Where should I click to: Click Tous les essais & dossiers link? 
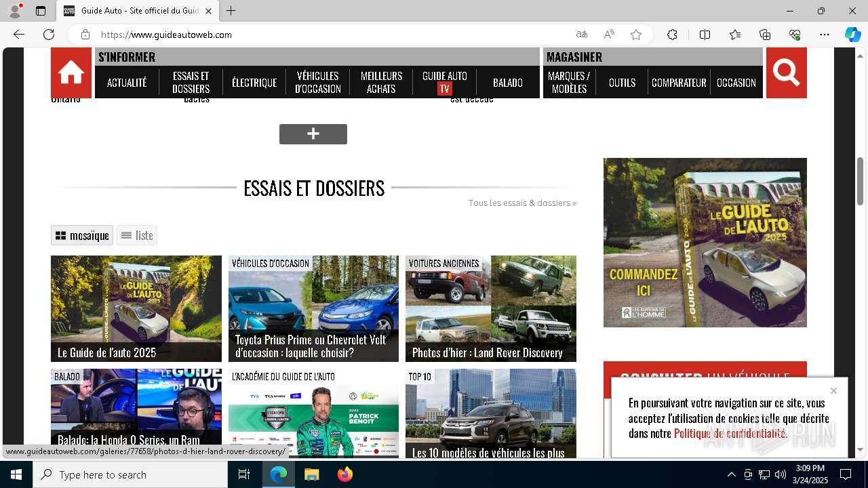click(522, 203)
